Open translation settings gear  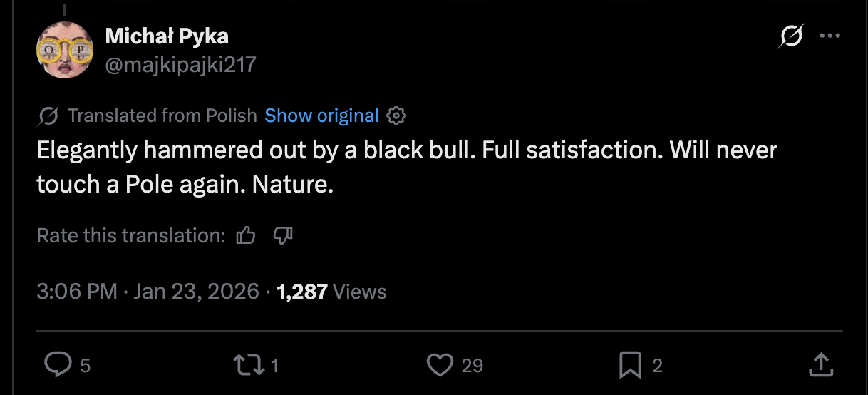point(396,116)
